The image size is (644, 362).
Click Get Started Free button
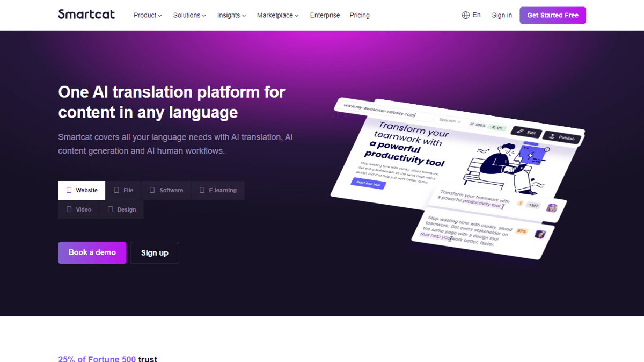553,15
